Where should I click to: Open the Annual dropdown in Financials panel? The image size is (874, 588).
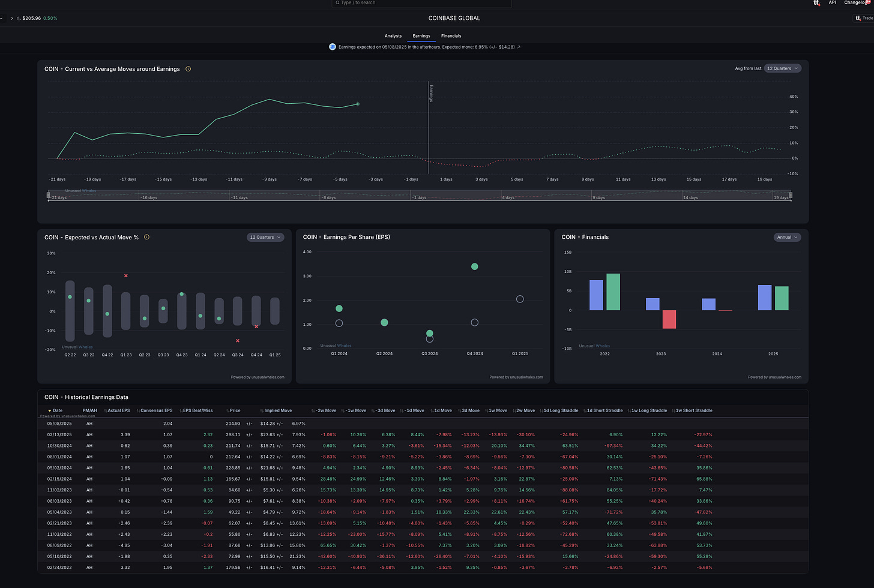pos(788,237)
